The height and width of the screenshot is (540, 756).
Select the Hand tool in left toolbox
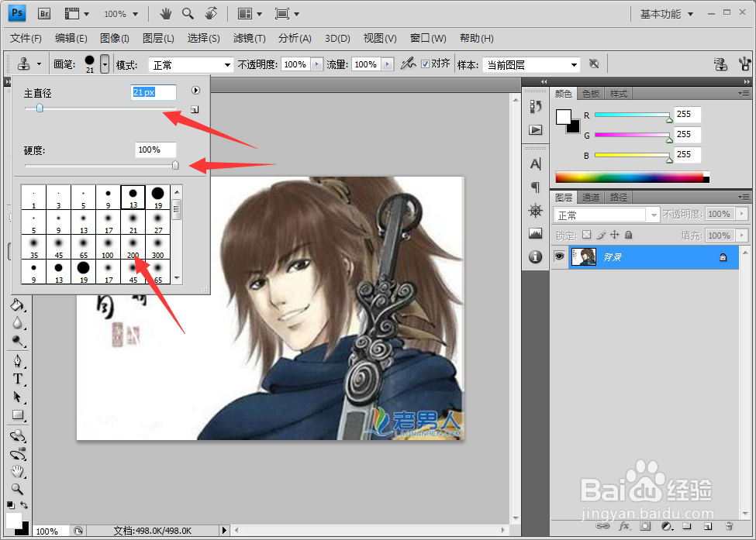(x=18, y=472)
